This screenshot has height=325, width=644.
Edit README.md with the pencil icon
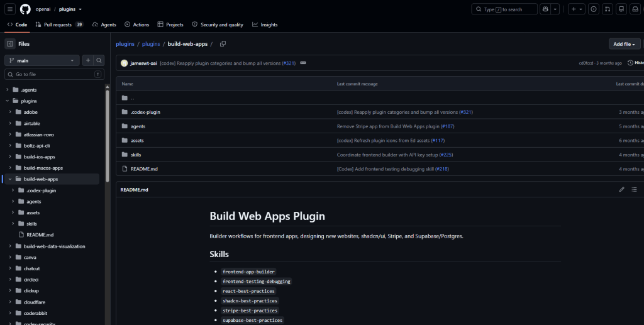pos(622,190)
